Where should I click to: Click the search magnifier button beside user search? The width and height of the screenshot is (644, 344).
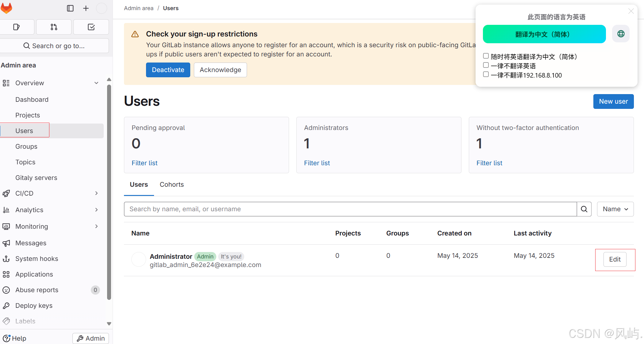click(584, 209)
